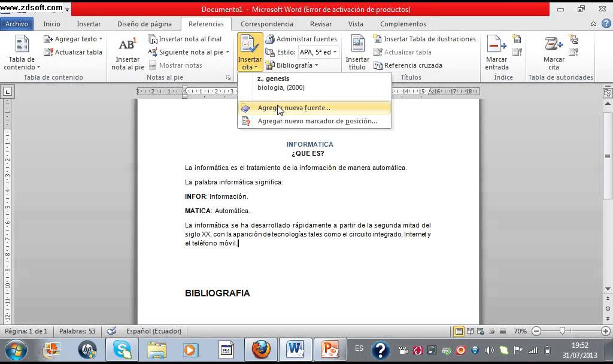The height and width of the screenshot is (364, 613).
Task: Click the zoom in plus button
Action: tap(606, 331)
